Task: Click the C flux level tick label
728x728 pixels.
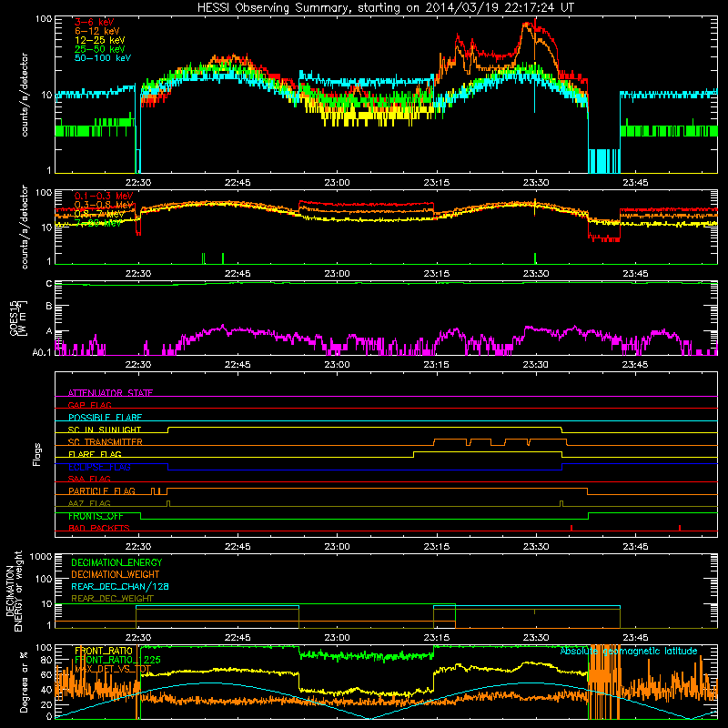Action: pyautogui.click(x=49, y=284)
